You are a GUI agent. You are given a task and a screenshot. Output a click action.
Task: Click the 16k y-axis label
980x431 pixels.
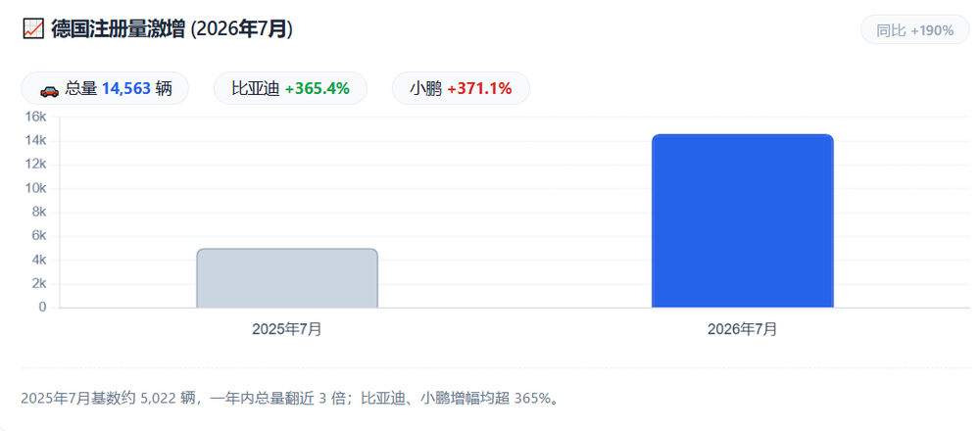coord(35,117)
